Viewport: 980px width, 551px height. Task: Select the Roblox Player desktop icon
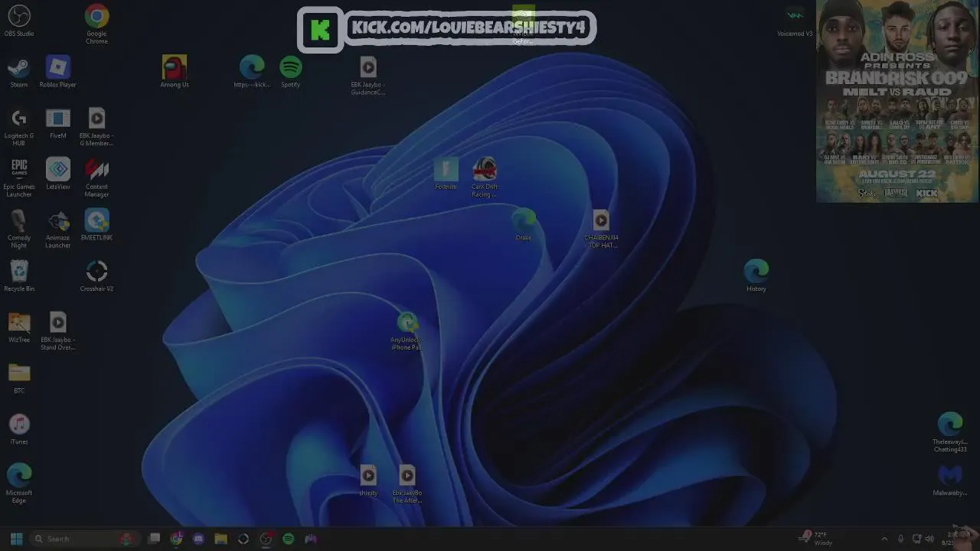point(57,72)
